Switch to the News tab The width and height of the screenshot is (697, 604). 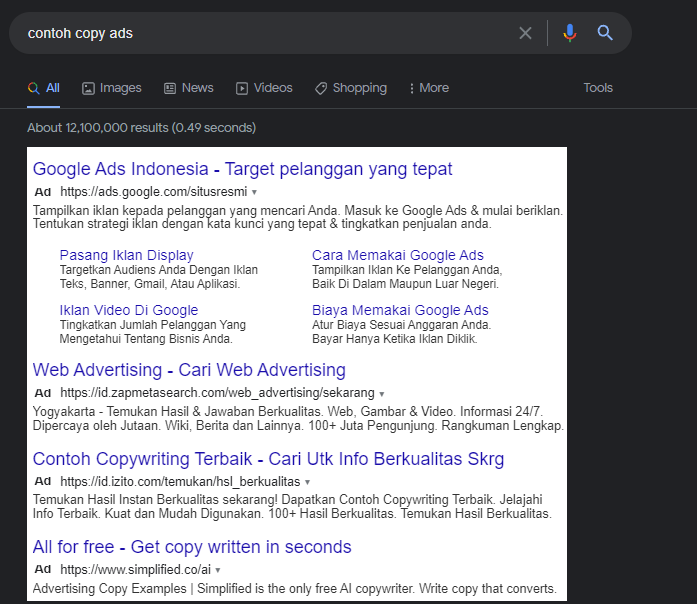pos(188,88)
